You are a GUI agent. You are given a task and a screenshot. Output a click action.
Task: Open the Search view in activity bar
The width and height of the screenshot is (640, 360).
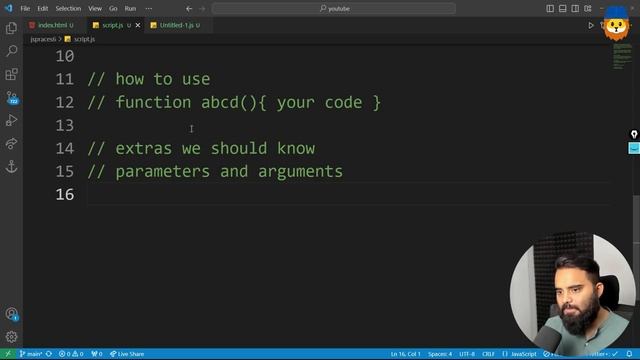[x=11, y=51]
